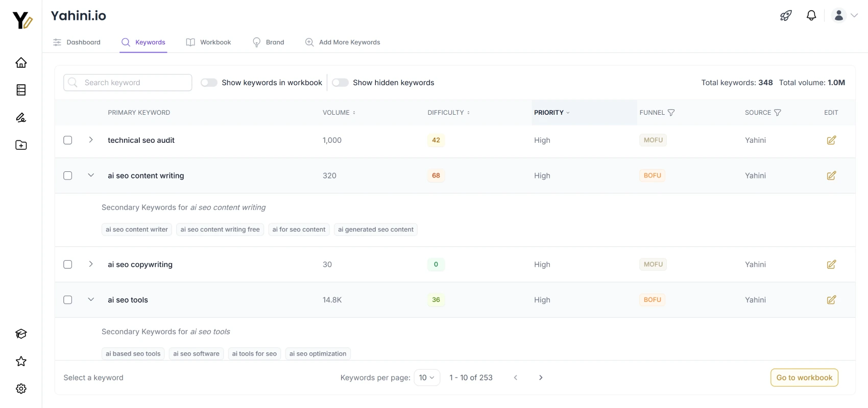The image size is (868, 408).
Task: Open account menu chevron
Action: pos(854,16)
